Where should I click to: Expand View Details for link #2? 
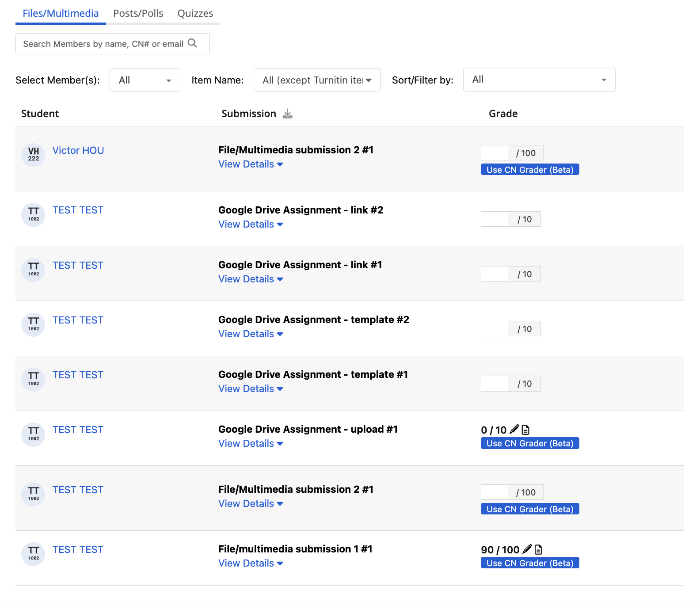(x=251, y=224)
